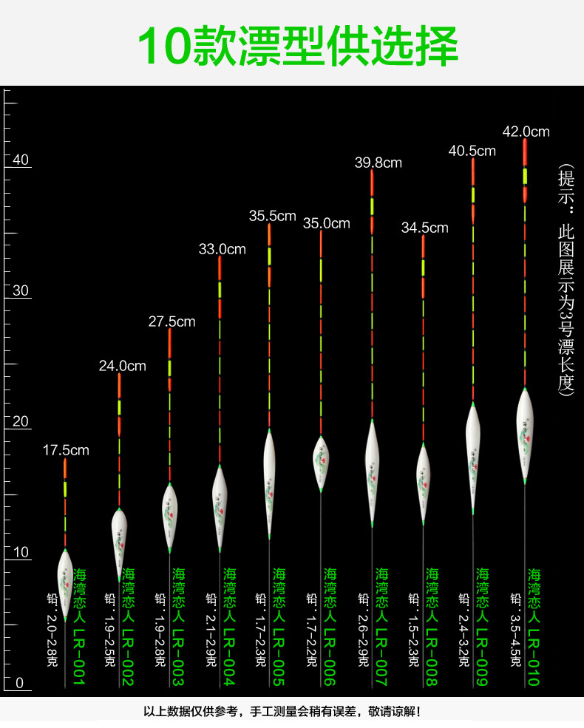Select the "海湾恋人 LR-005" model label
The height and width of the screenshot is (728, 584).
tap(279, 627)
